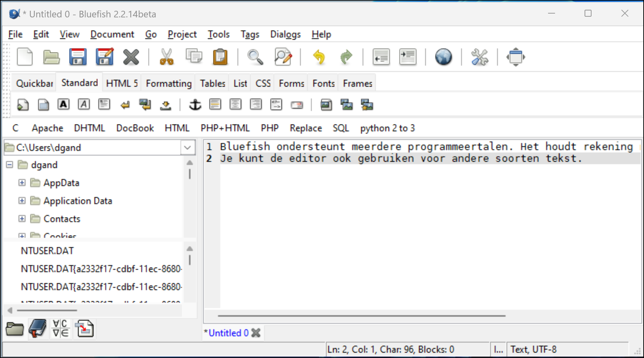
Task: Open the filebrowser side panel tab icon
Action: (15, 328)
